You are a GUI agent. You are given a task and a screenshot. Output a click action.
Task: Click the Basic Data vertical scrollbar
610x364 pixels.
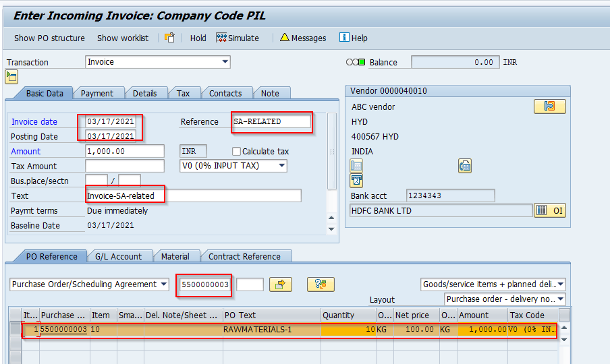click(x=331, y=152)
